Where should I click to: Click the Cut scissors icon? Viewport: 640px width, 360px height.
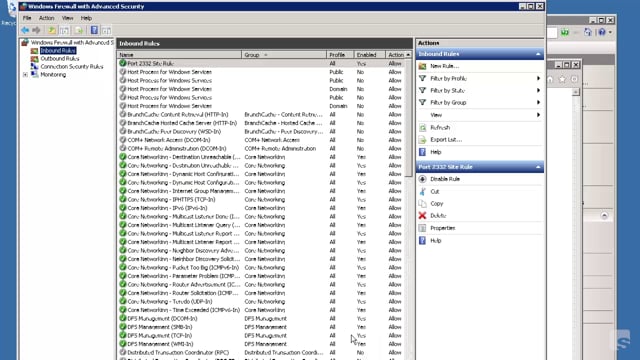pyautogui.click(x=422, y=191)
